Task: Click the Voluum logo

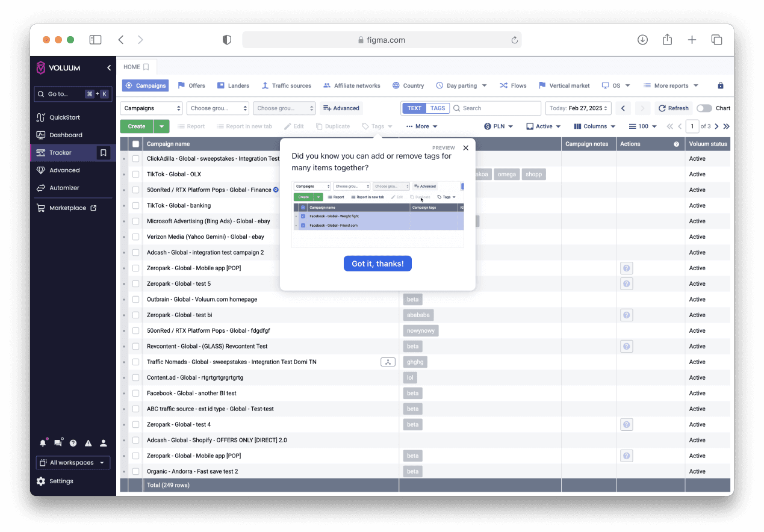Action: point(58,68)
